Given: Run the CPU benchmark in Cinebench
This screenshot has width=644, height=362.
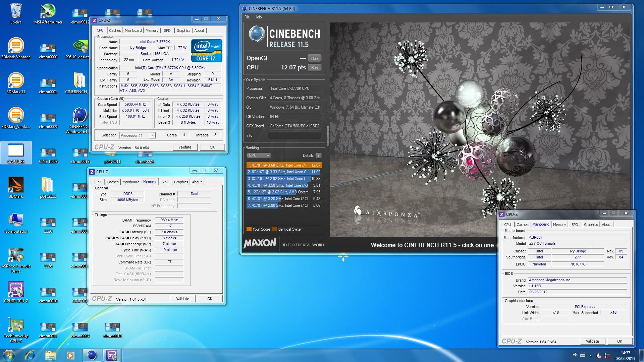Looking at the screenshot, I should (314, 68).
